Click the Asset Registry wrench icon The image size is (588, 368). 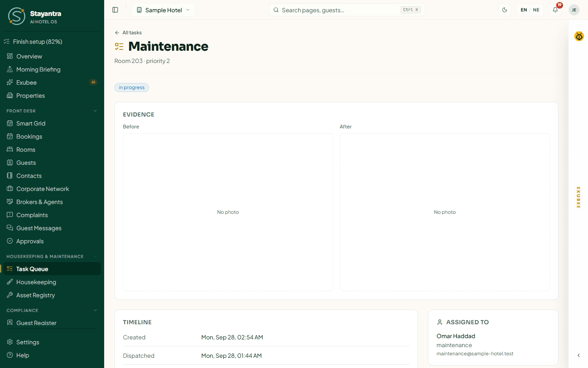tap(10, 295)
